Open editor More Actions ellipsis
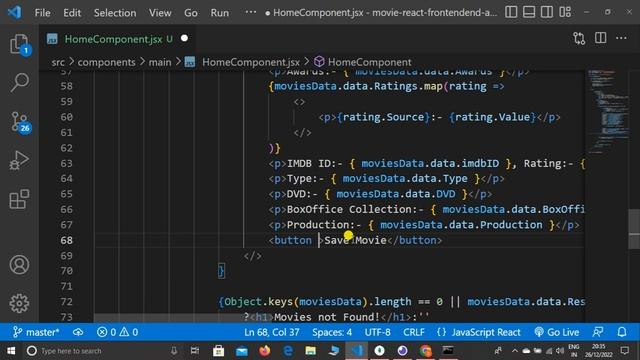 [x=621, y=38]
